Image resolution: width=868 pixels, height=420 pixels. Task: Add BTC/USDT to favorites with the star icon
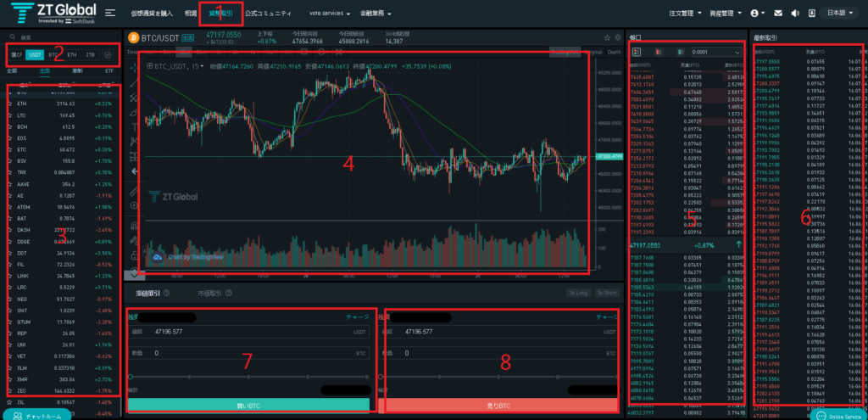[x=607, y=37]
